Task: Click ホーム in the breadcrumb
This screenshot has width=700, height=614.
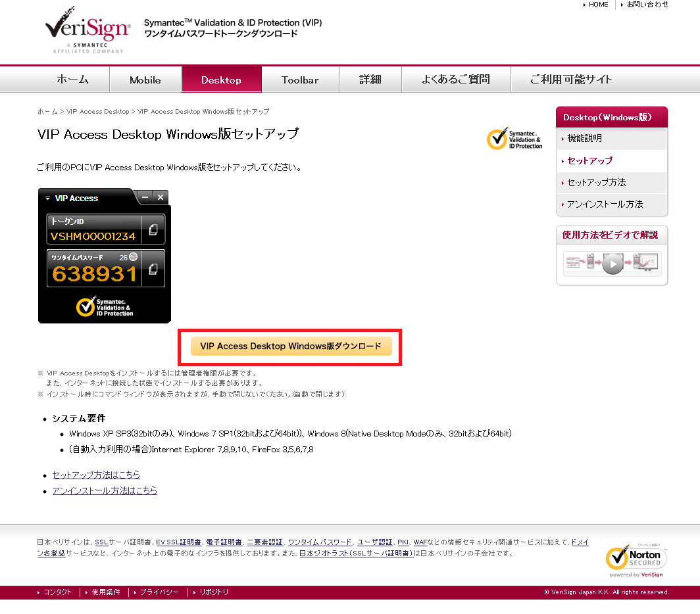Action: click(x=47, y=112)
